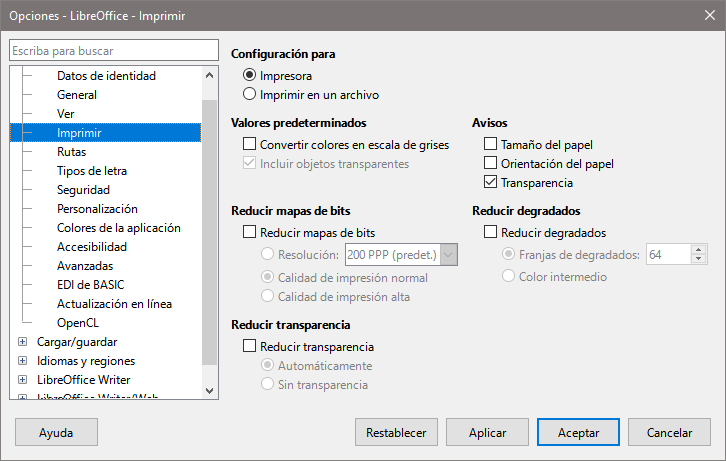
Task: Select Cargar/guardar in the tree
Action: click(77, 342)
